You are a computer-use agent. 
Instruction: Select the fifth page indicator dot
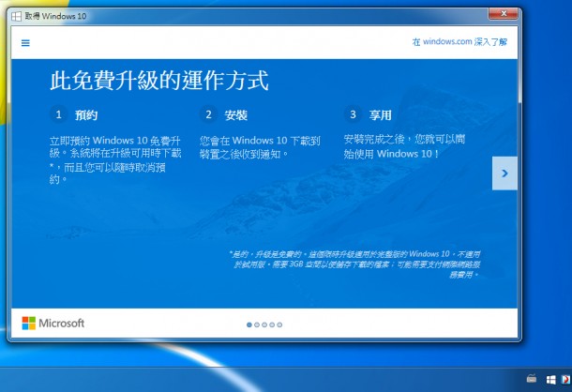pyautogui.click(x=279, y=324)
